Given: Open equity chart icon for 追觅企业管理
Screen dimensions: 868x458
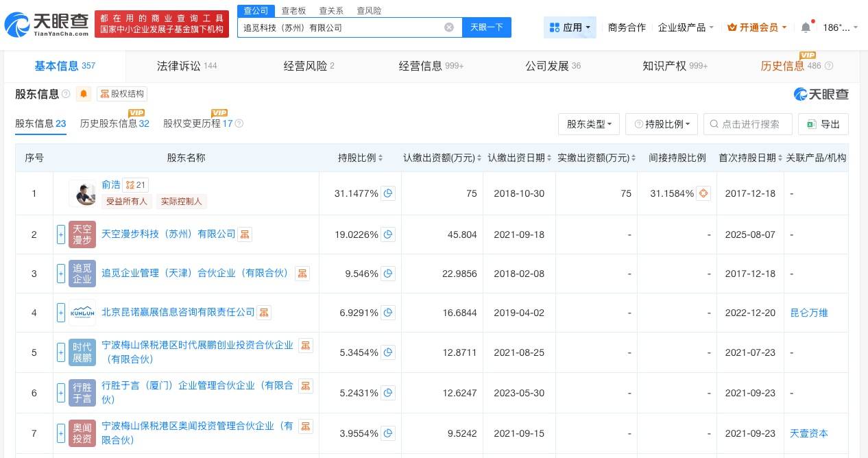Looking at the screenshot, I should 302,274.
